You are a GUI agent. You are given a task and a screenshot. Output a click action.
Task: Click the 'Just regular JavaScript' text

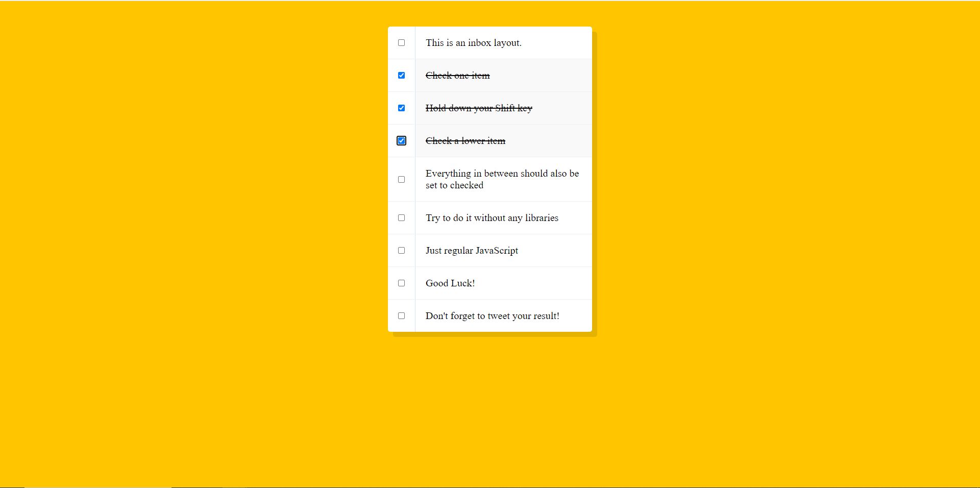472,251
